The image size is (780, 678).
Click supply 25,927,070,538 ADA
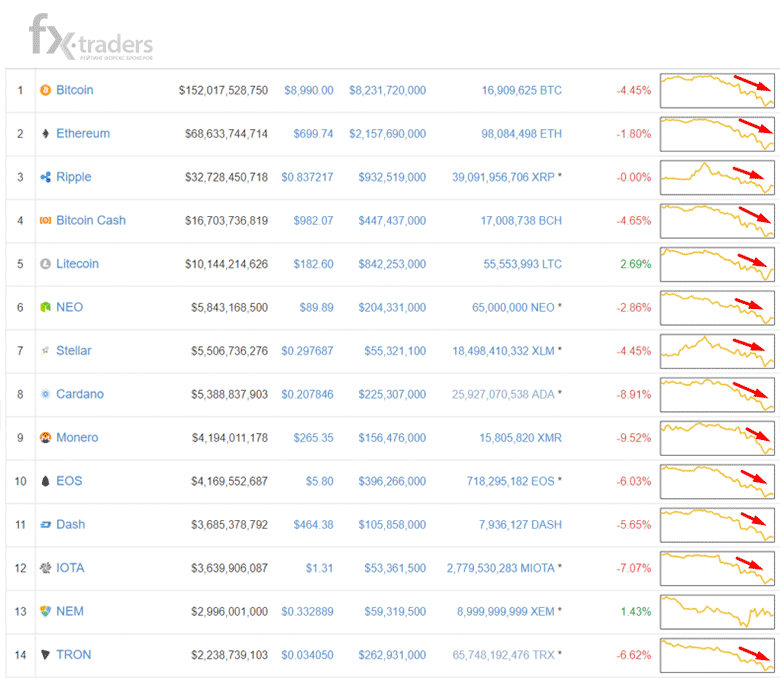[503, 394]
